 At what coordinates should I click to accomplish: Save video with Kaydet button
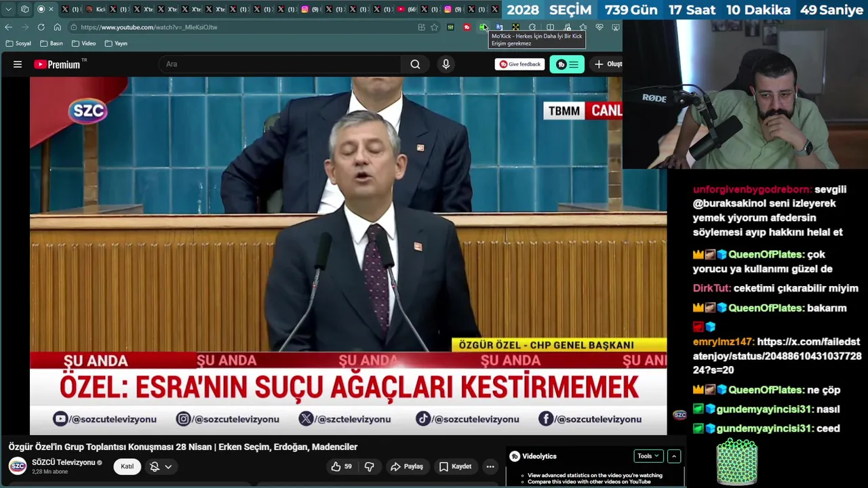click(455, 466)
